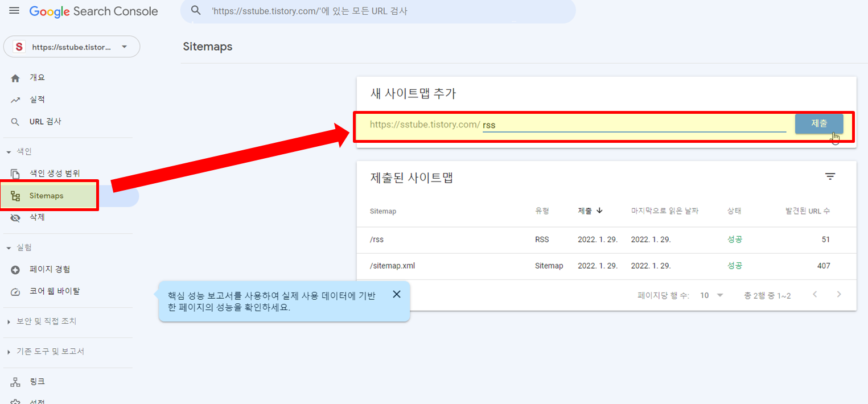This screenshot has height=404, width=868.
Task: Click the red S property icon
Action: (19, 47)
